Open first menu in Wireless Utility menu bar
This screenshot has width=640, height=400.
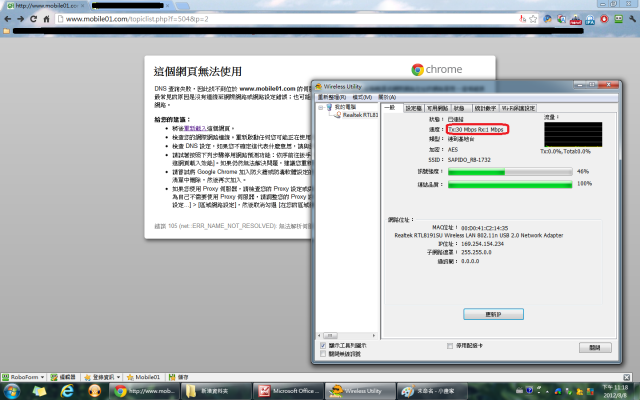click(332, 97)
